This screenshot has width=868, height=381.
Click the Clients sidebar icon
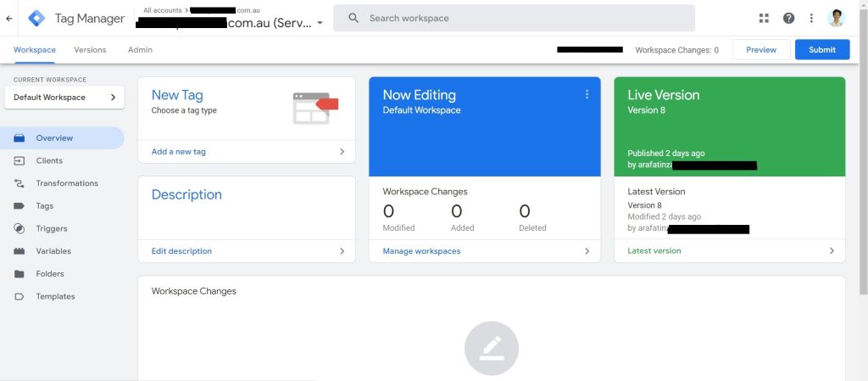(19, 160)
